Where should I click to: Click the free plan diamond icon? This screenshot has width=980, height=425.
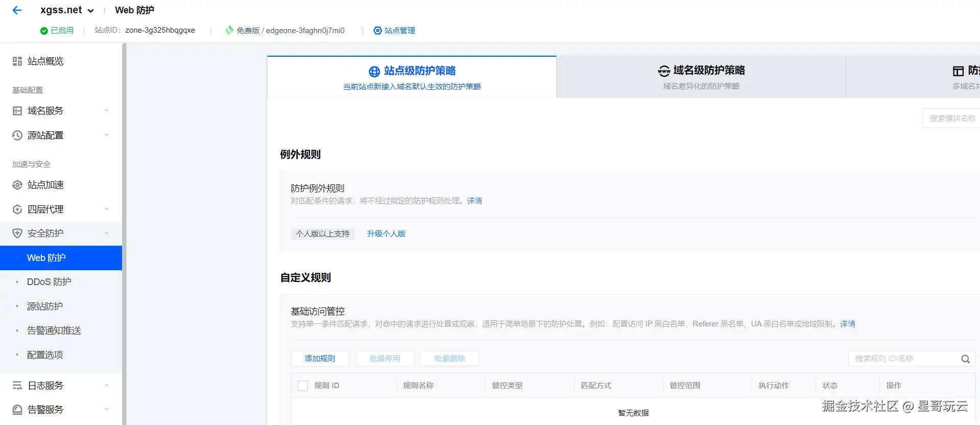pos(229,30)
